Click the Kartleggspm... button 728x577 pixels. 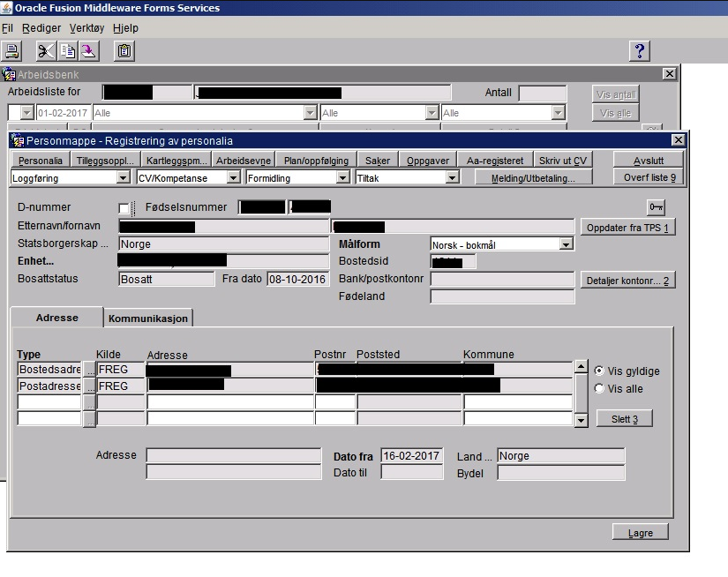tap(176, 161)
